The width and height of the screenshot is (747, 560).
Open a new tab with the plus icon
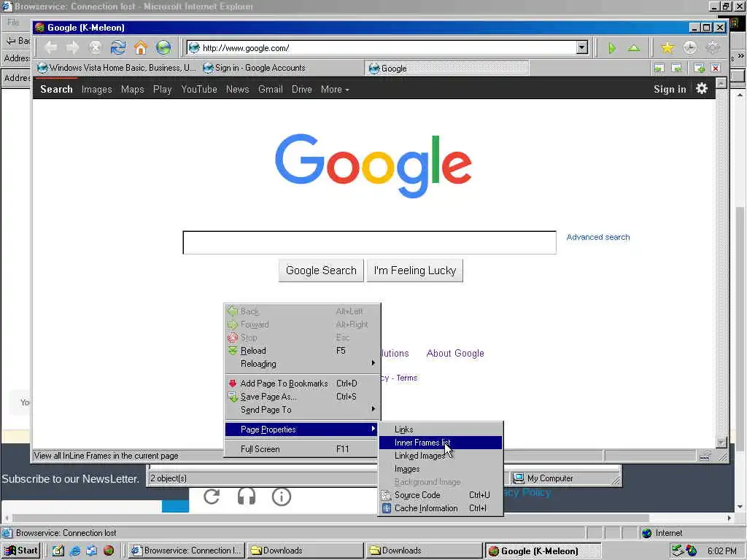699,68
